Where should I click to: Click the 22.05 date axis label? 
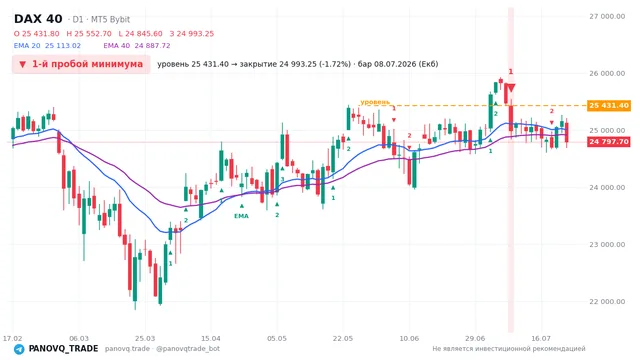click(x=343, y=338)
